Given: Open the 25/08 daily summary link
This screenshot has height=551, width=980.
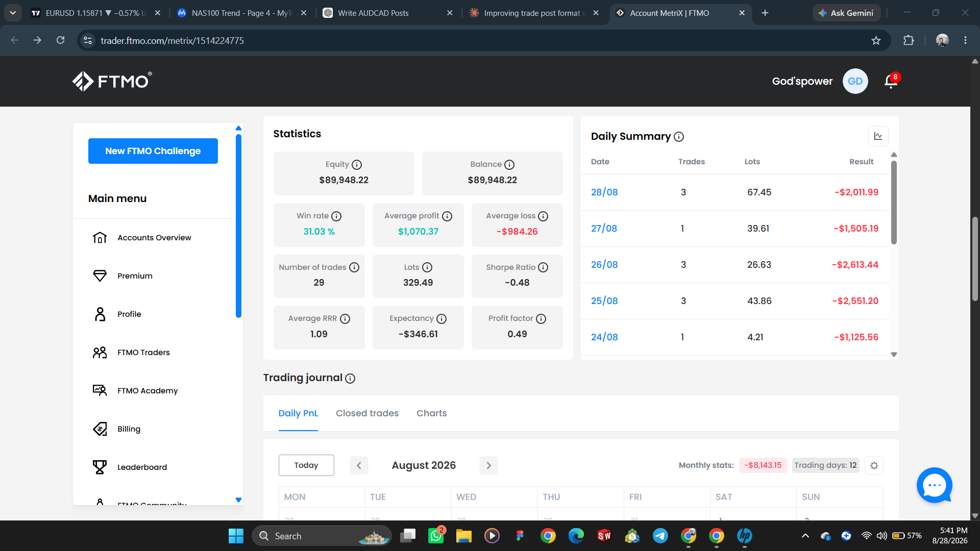Looking at the screenshot, I should 604,301.
